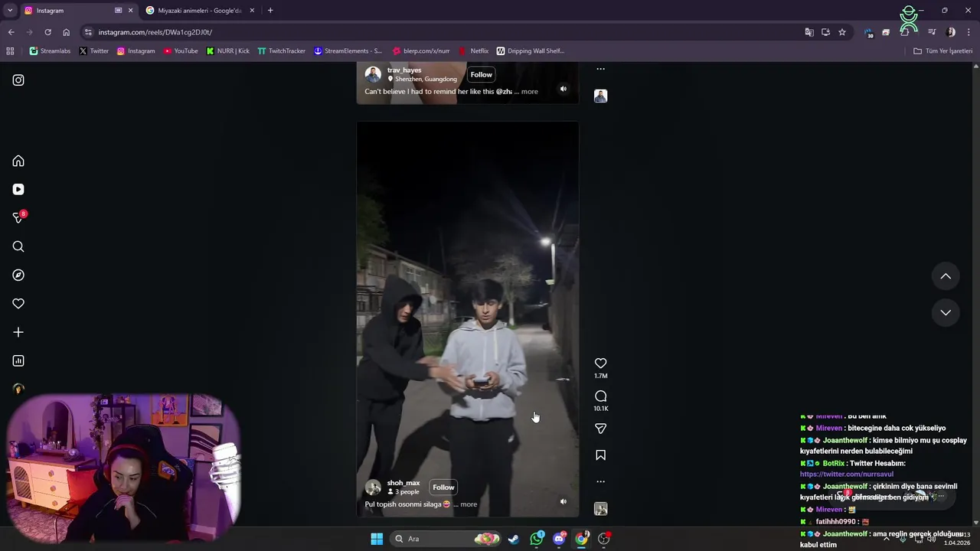Share the shoh_max reel via the send icon

coord(600,429)
